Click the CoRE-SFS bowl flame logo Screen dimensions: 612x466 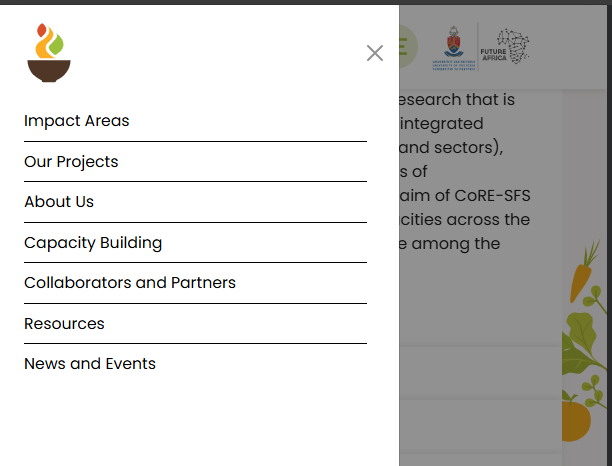(x=49, y=53)
